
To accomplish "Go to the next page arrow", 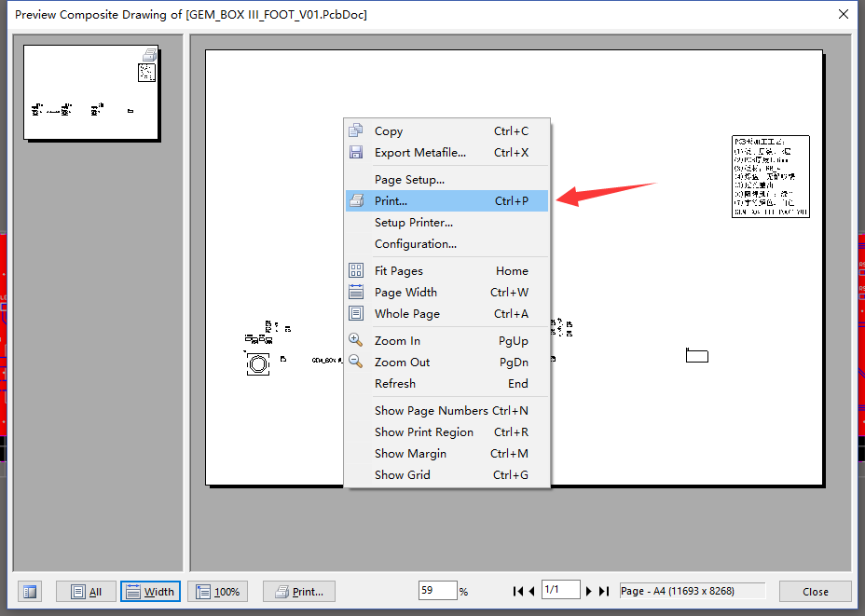I will pyautogui.click(x=588, y=591).
